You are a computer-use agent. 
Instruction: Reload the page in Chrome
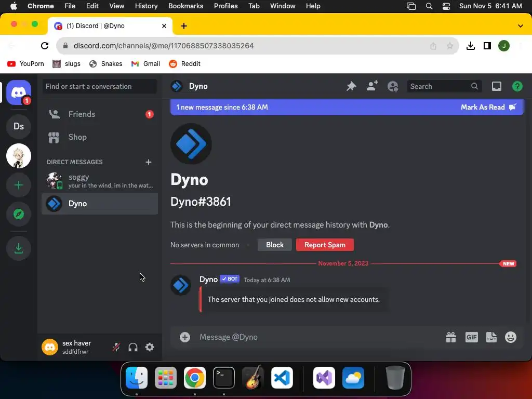(x=45, y=46)
